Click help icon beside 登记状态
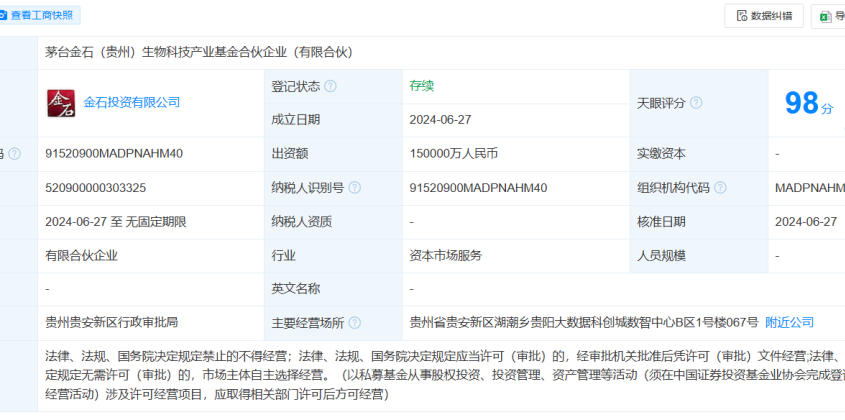Viewport: 845px width, 420px height. (x=330, y=86)
